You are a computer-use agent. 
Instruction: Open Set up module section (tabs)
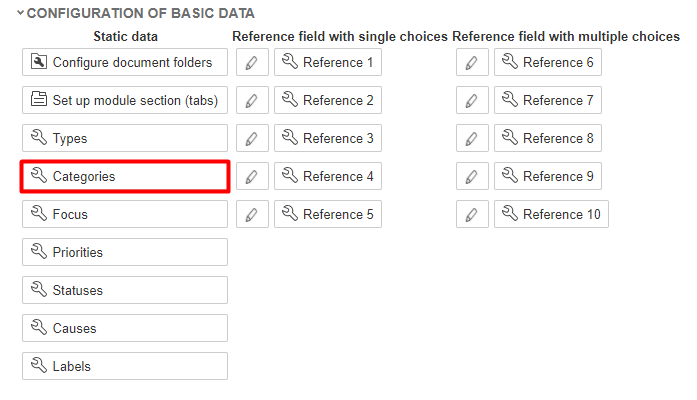point(125,101)
